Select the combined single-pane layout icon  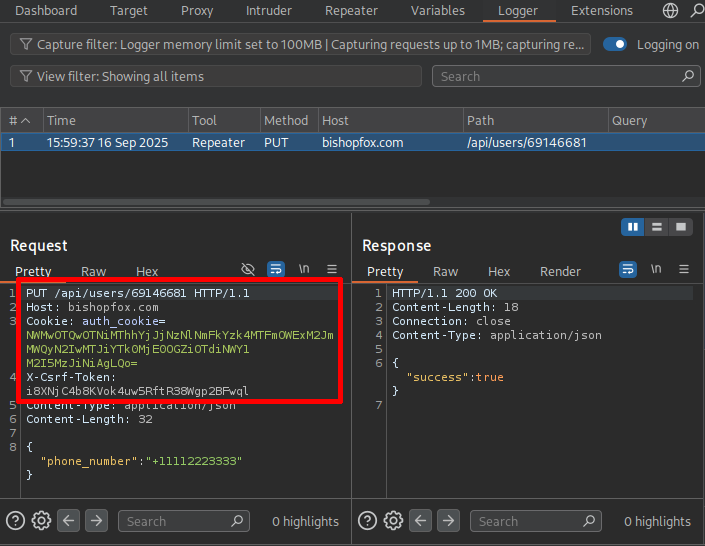tap(681, 228)
